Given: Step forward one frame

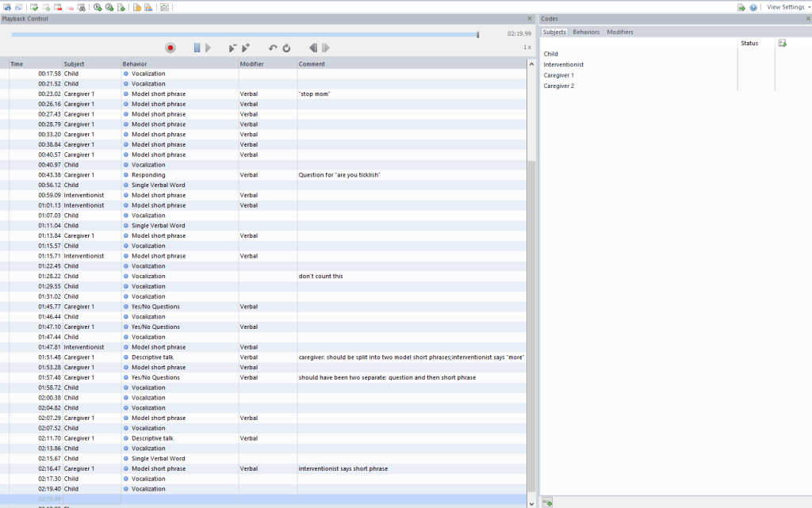Looking at the screenshot, I should [x=326, y=48].
